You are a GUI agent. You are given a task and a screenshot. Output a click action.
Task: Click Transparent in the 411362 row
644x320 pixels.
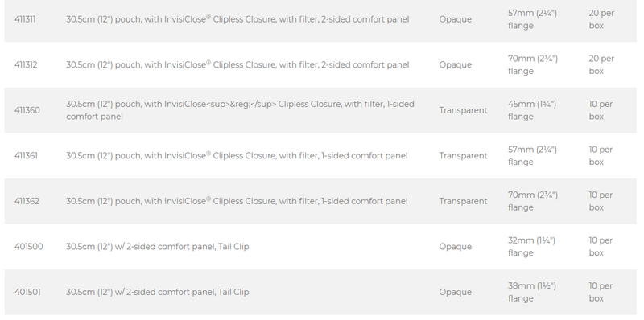click(463, 202)
